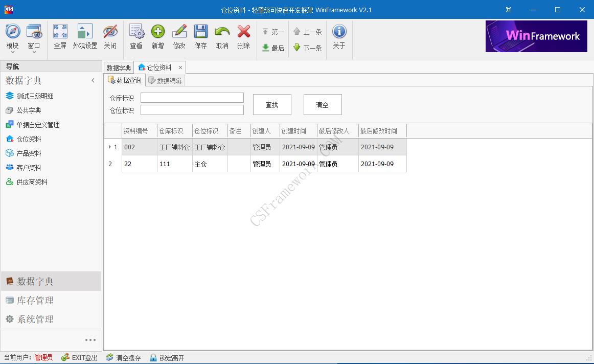Switch to the 数据编辑 sub-tab

[x=165, y=80]
